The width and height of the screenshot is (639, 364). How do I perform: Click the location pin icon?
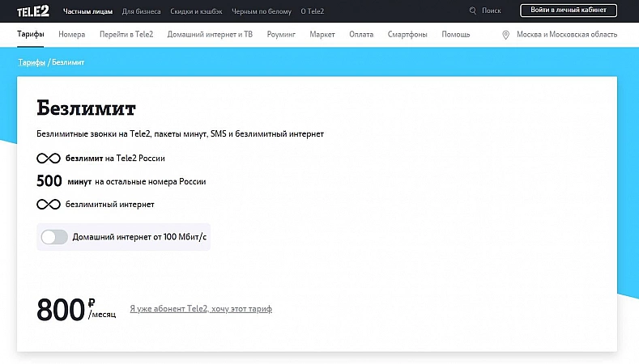[506, 35]
